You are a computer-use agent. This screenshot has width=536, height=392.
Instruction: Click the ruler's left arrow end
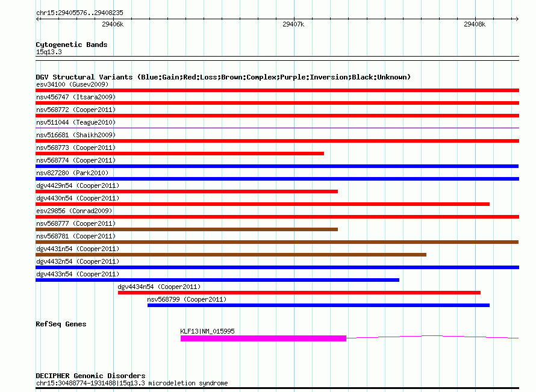click(x=38, y=19)
